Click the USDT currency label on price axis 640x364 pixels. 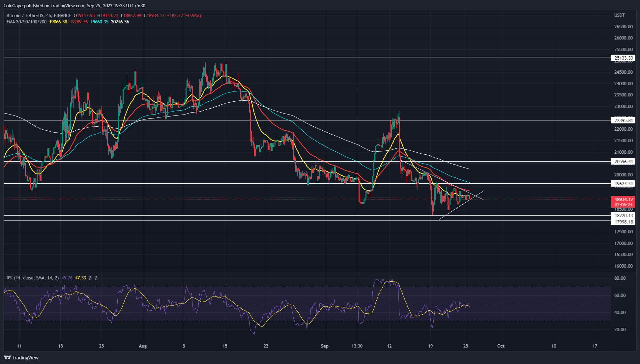(x=620, y=15)
